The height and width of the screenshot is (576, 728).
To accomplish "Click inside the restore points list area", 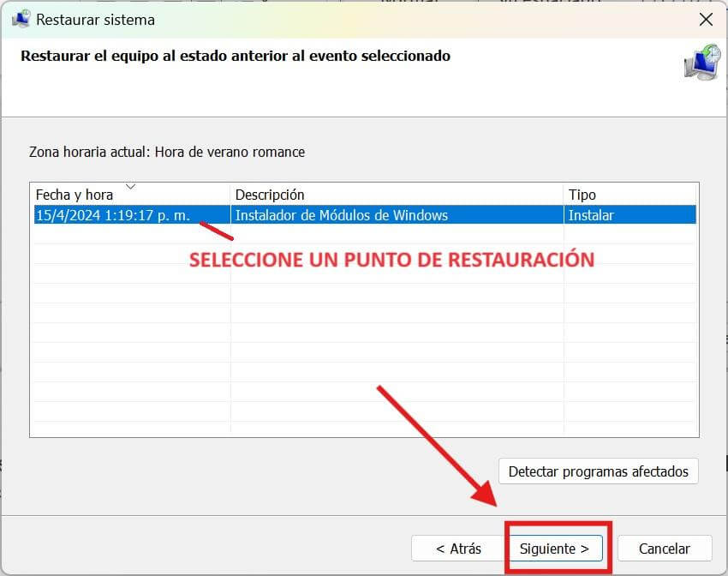I will (x=360, y=343).
